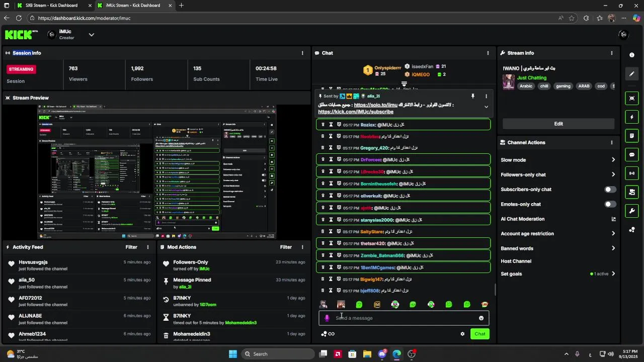Open Stream info three-dot menu
Screen dimensions: 644x362
pyautogui.click(x=612, y=53)
